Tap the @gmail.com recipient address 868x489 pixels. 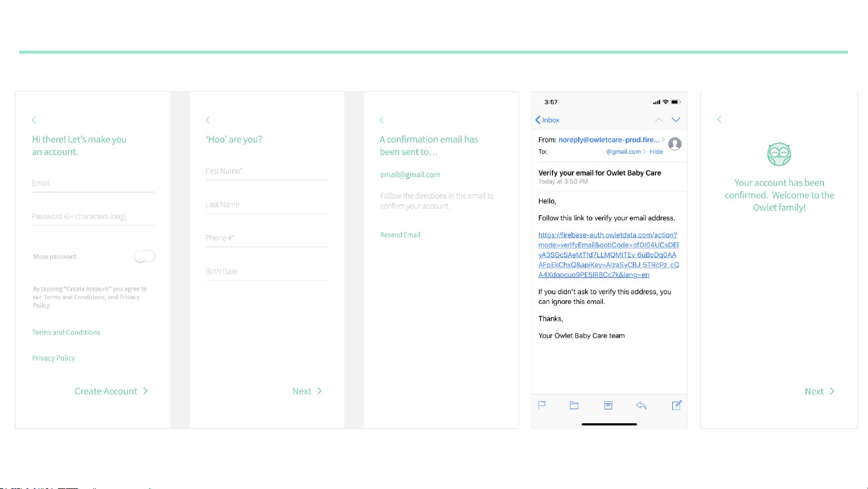pos(623,152)
